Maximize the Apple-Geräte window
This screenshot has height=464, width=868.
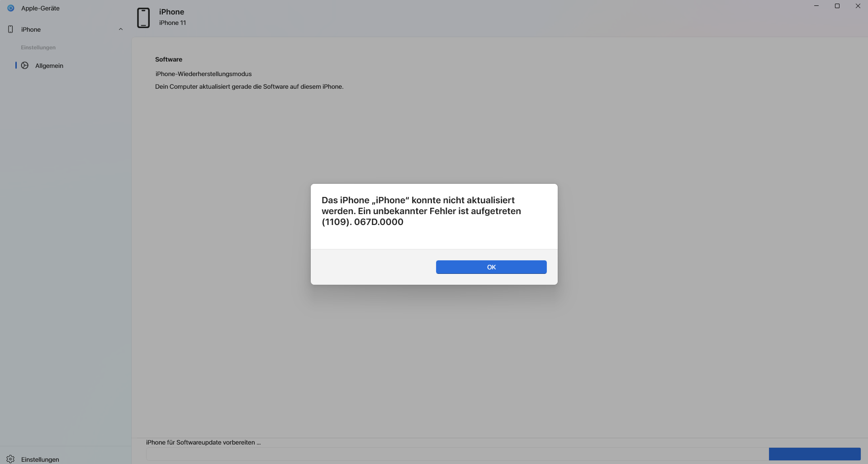click(x=837, y=6)
